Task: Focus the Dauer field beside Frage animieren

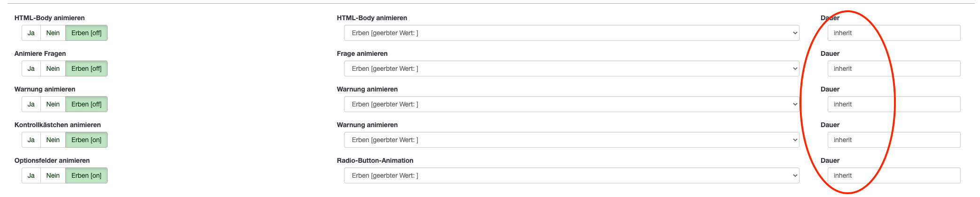Action: [894, 68]
